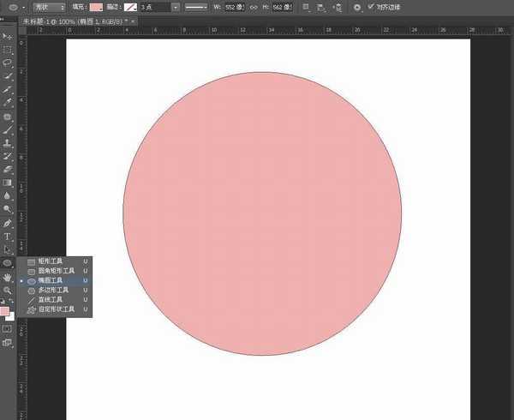Image resolution: width=514 pixels, height=420 pixels.
Task: Select the Eraser tool
Action: pos(7,169)
